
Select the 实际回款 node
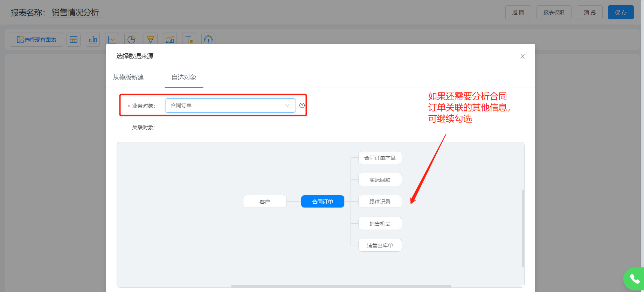(x=380, y=180)
